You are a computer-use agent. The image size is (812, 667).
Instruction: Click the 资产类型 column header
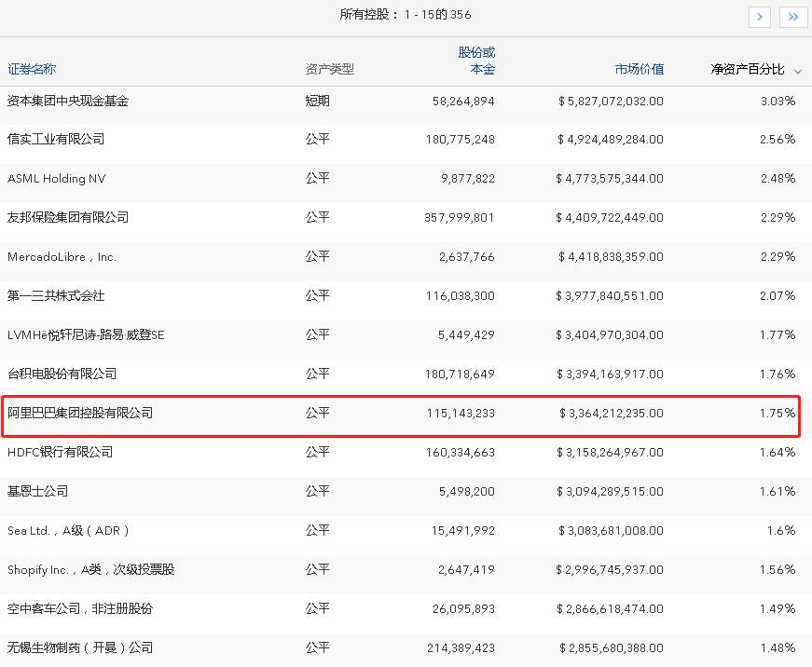pyautogui.click(x=329, y=69)
